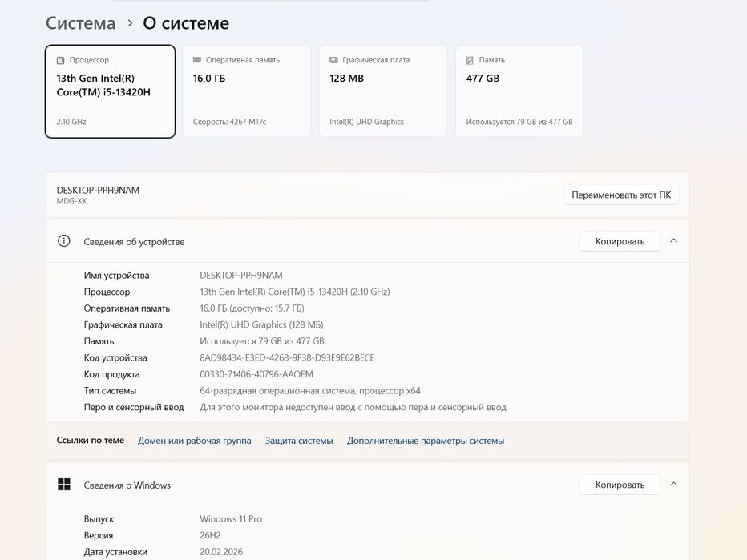Open Защита системы link
The image size is (747, 560).
[x=299, y=441]
